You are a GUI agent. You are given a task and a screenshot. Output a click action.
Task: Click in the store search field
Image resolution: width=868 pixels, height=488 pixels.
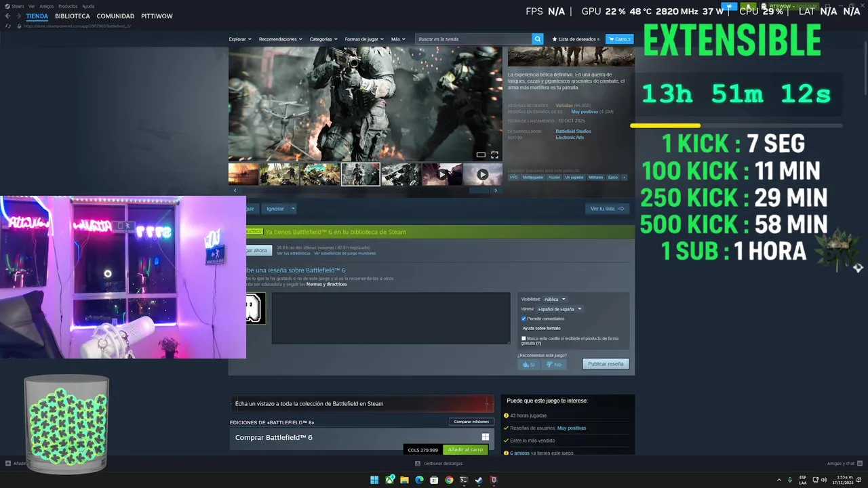[473, 39]
